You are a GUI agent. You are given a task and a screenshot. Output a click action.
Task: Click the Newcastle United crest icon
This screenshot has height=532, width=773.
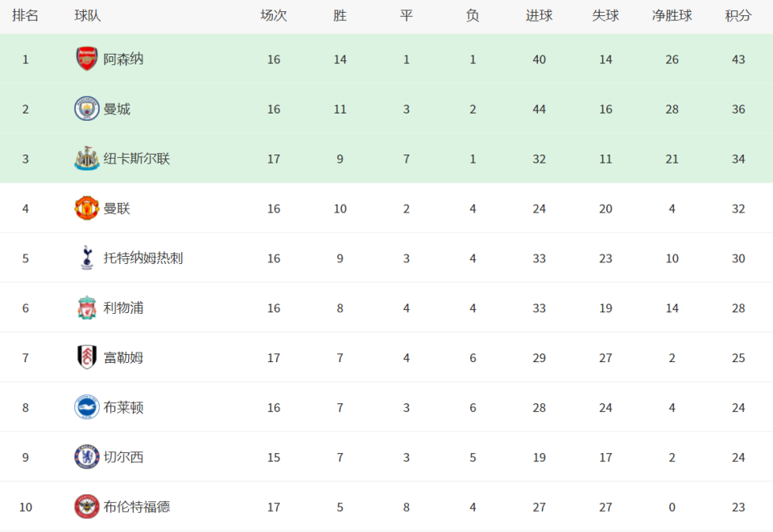[x=87, y=159]
